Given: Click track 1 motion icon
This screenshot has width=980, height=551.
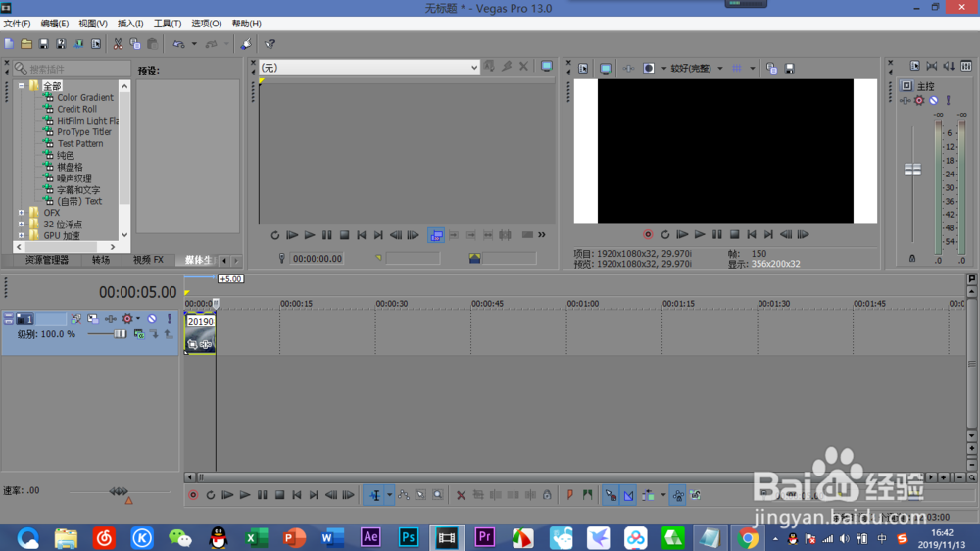Looking at the screenshot, I should pyautogui.click(x=92, y=319).
